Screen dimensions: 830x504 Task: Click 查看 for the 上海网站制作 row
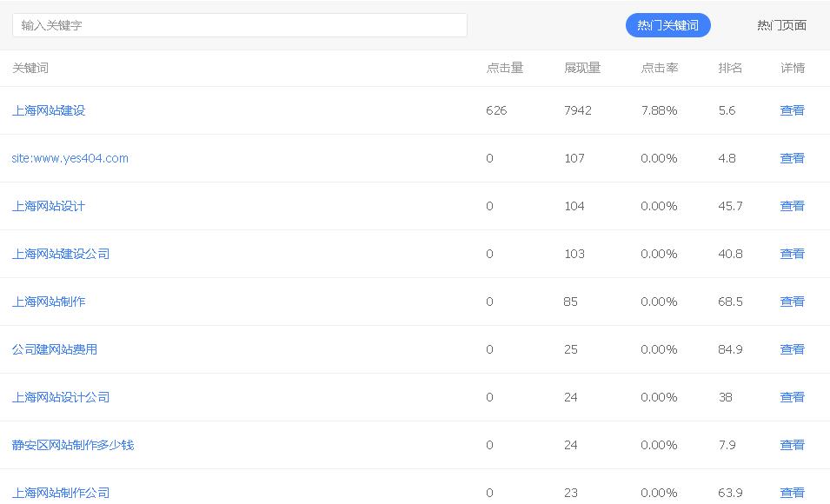pos(792,302)
